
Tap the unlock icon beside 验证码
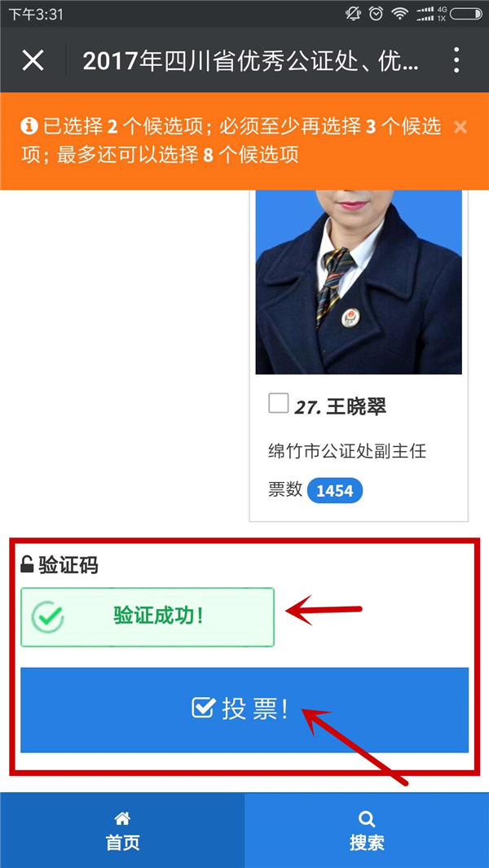pyautogui.click(x=27, y=564)
